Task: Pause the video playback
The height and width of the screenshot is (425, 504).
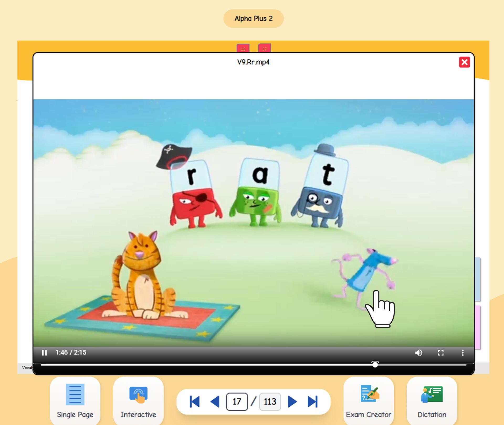Action: pos(44,353)
